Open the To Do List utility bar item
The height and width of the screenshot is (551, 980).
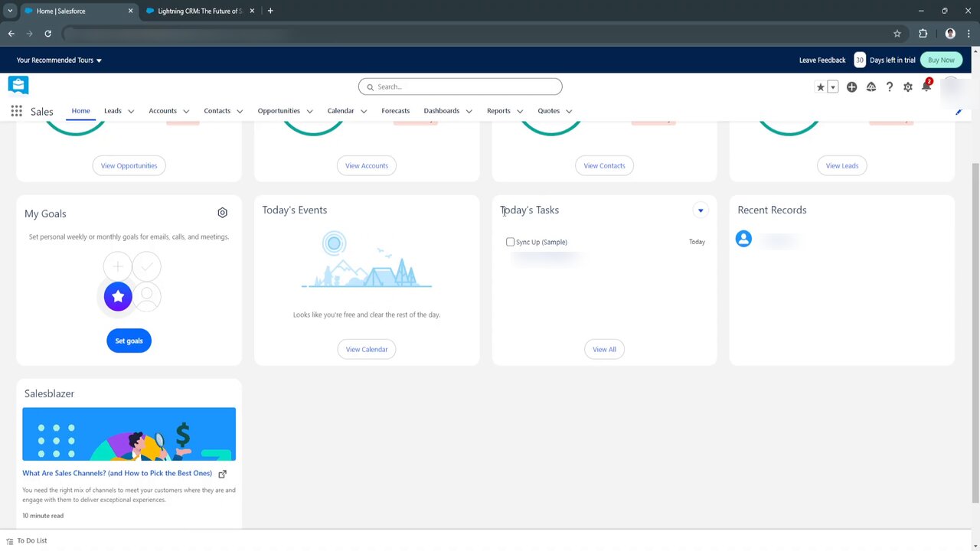click(27, 540)
